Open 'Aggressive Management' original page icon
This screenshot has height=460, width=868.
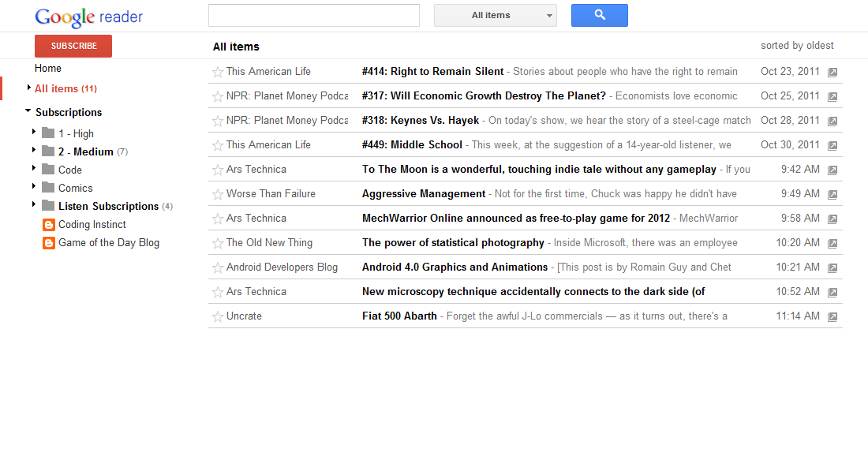(832, 195)
